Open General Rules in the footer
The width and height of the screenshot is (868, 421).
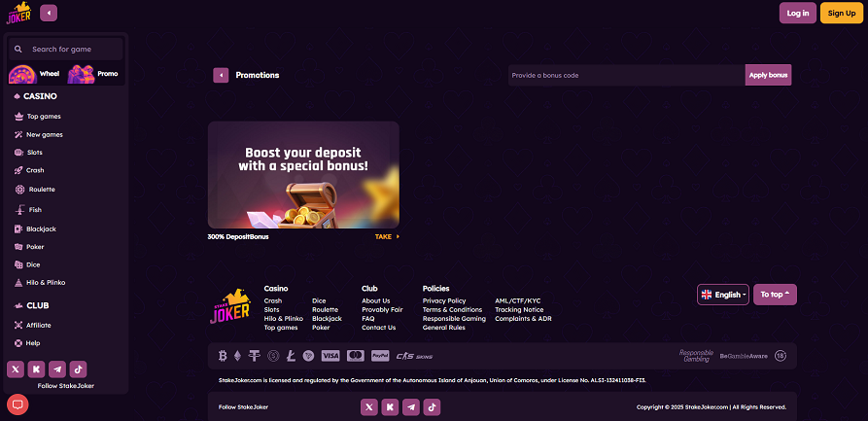443,328
